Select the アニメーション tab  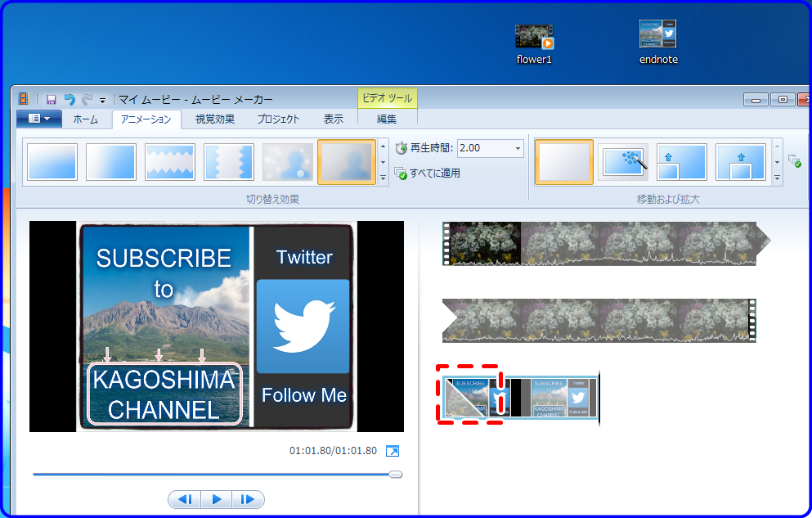click(x=146, y=119)
